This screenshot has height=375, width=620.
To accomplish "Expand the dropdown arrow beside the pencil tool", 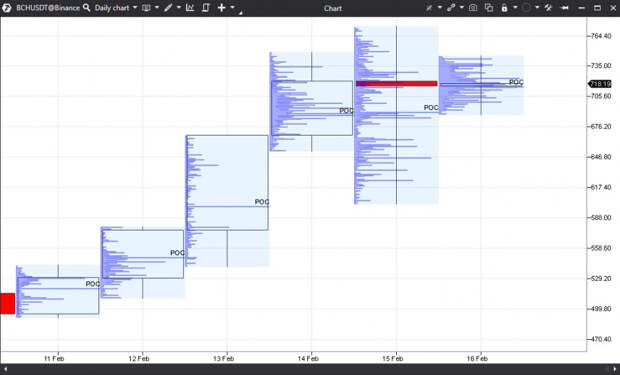I will [x=179, y=8].
